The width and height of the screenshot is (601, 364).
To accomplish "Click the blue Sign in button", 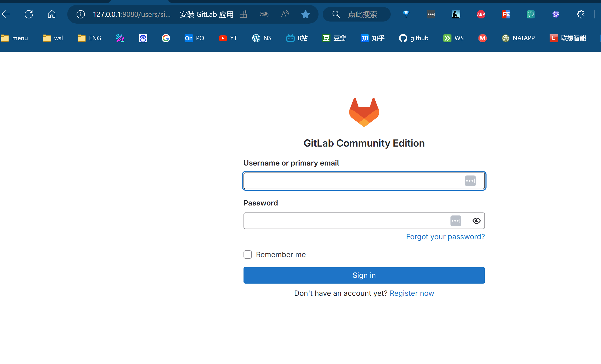I will [x=364, y=275].
